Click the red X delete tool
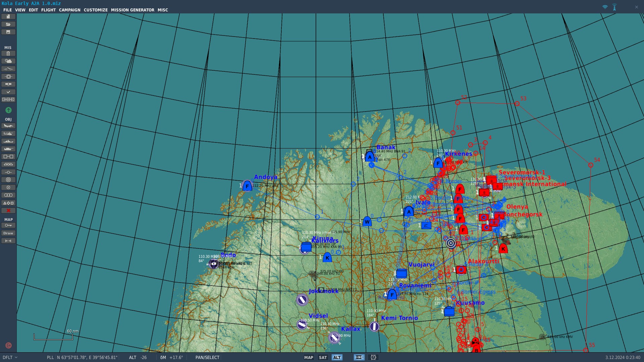 click(x=8, y=211)
